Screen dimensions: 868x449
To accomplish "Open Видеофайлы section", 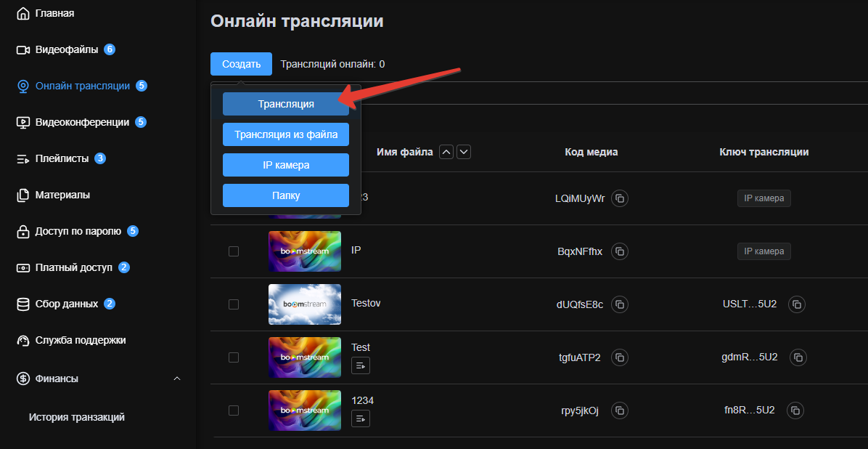I will tap(67, 50).
